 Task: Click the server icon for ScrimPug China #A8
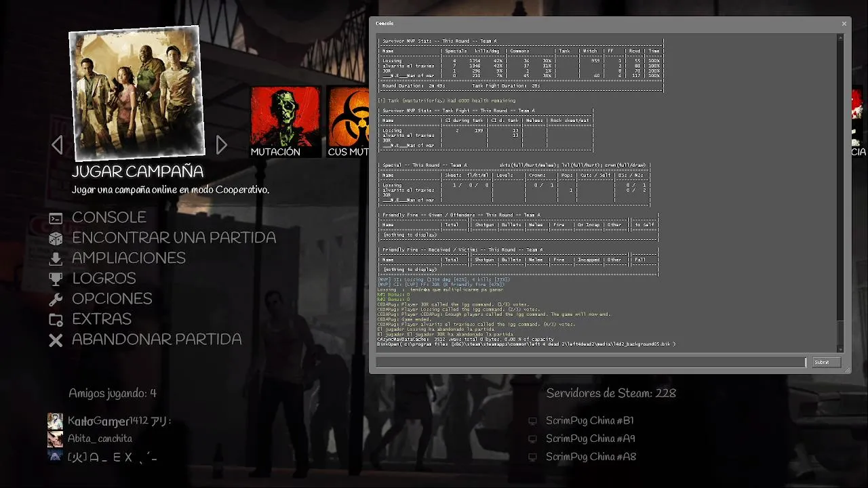(x=532, y=457)
